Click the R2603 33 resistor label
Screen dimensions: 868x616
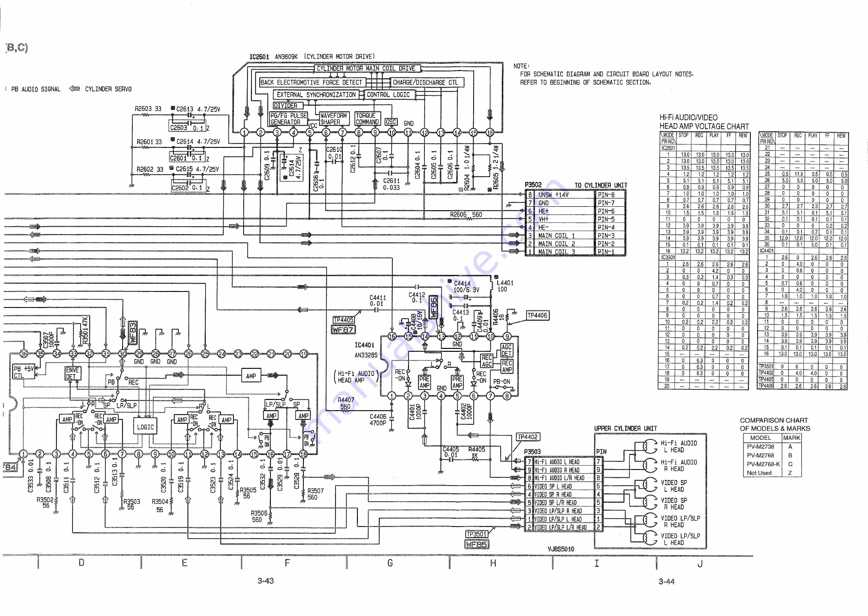pyautogui.click(x=148, y=109)
